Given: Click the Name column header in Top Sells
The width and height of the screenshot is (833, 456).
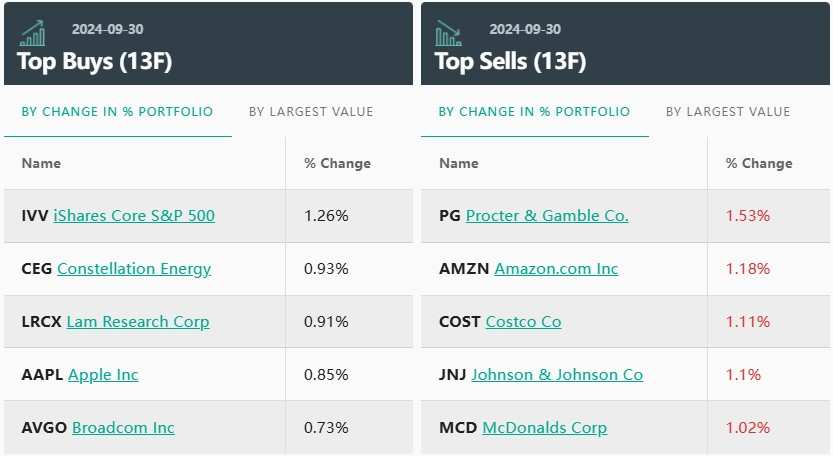Looking at the screenshot, I should coord(458,163).
